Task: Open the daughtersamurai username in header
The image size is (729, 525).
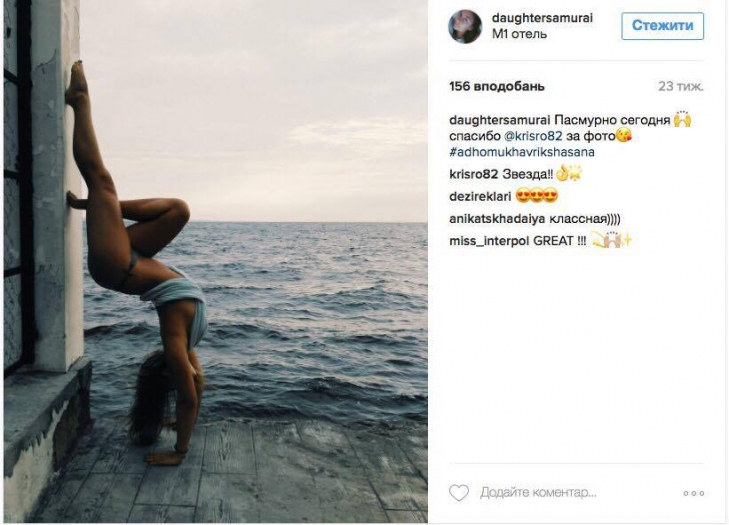Action: coord(542,18)
